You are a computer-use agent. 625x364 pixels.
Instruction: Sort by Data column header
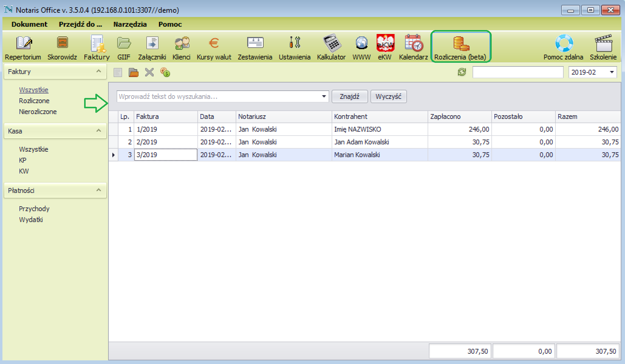coord(217,116)
